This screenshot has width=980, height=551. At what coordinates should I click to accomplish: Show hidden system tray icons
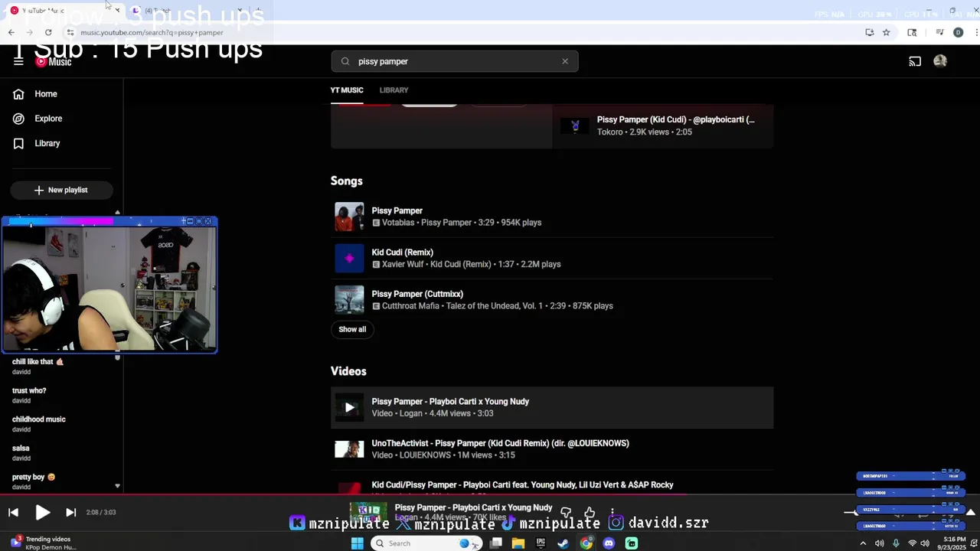tap(863, 543)
